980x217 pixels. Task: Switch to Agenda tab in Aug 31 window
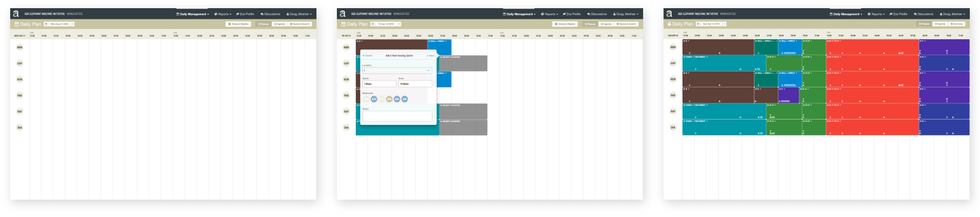coord(279,24)
